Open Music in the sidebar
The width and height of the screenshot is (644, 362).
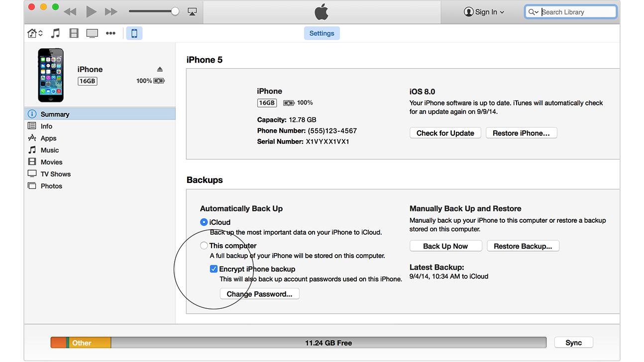(x=100, y=150)
